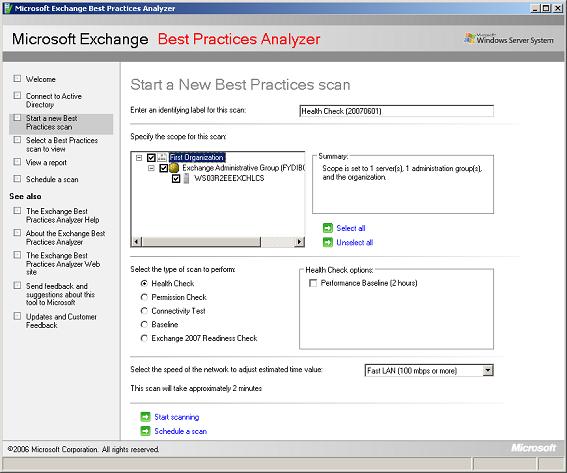Select the Baseline radio button

tap(144, 324)
